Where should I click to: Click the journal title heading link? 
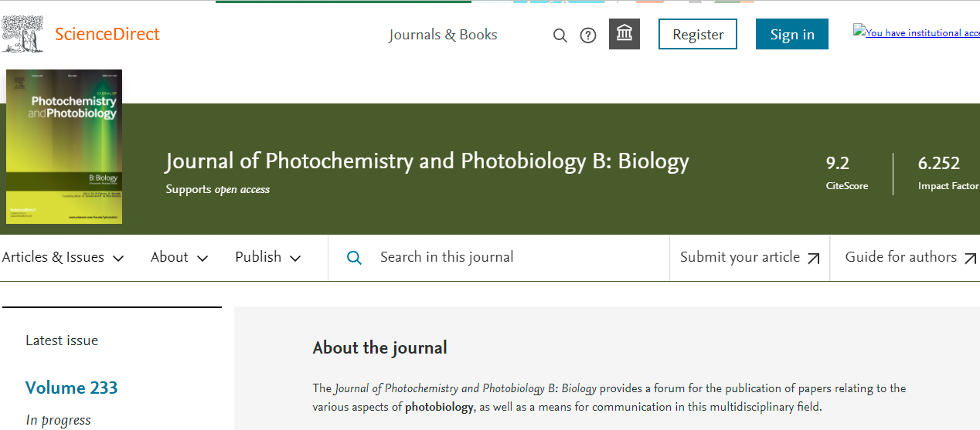(x=427, y=161)
